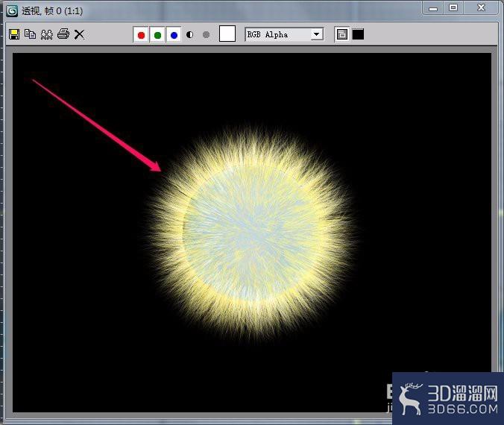Enable monochrome display with gray circle
The height and width of the screenshot is (425, 504).
tap(206, 35)
